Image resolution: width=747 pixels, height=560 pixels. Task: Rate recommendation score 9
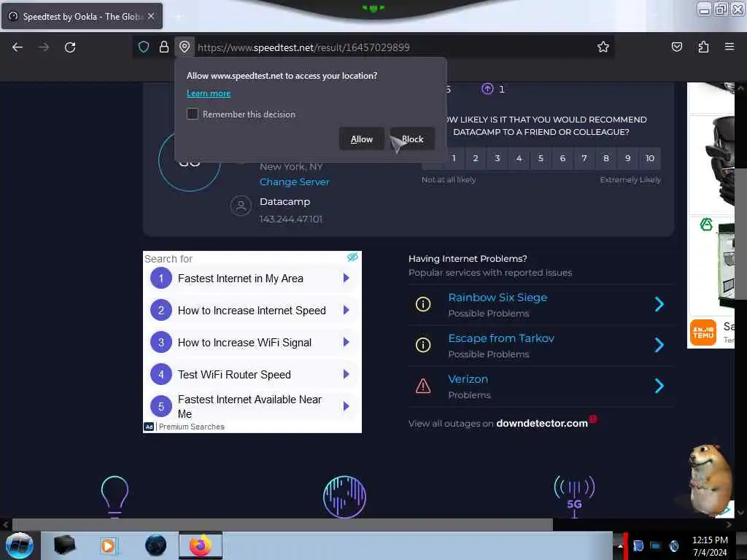[628, 158]
